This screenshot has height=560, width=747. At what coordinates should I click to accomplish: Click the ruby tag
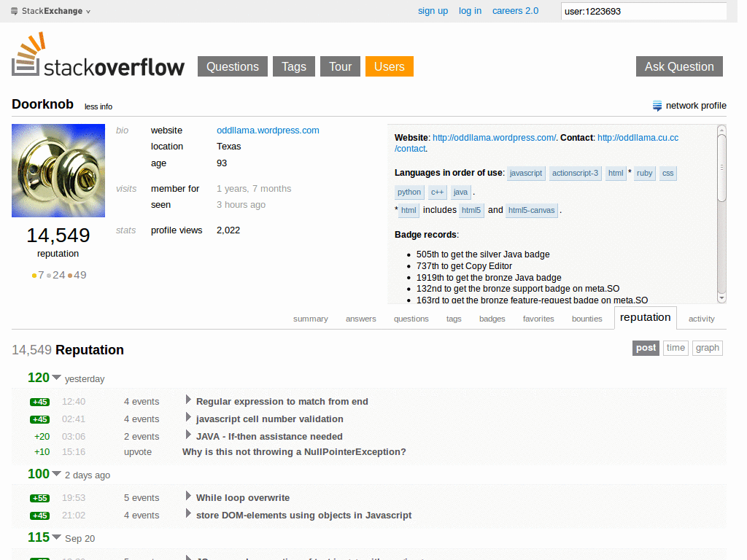click(645, 174)
